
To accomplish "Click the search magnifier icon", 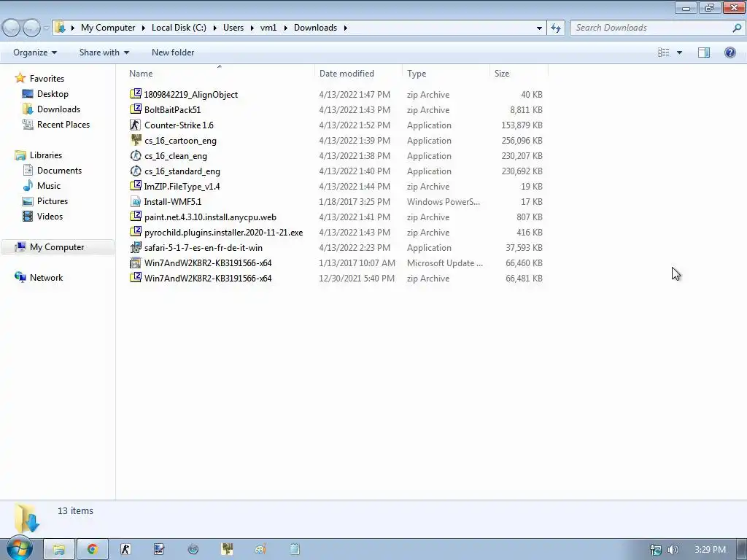I will [737, 28].
